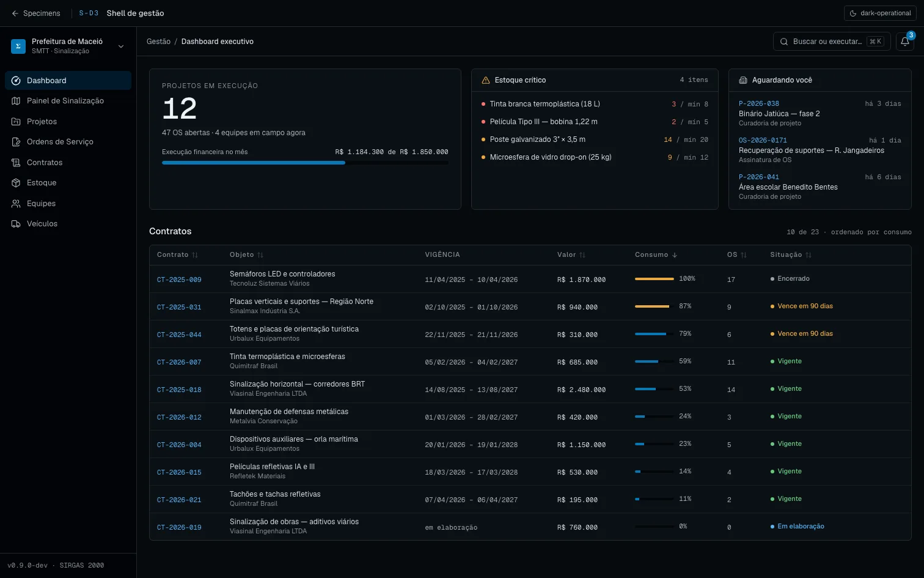Click the descending arrow beside Consumo

[x=675, y=255]
